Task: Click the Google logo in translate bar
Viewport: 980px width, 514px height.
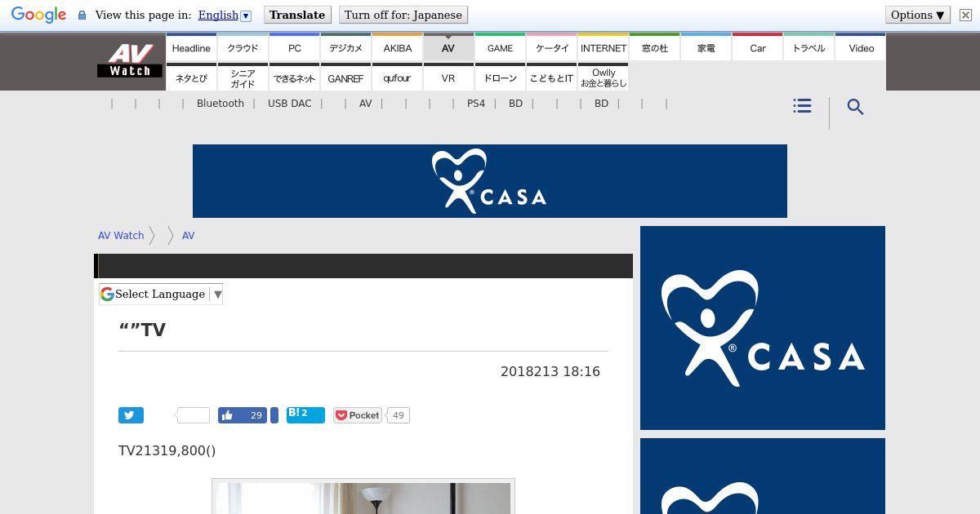Action: pyautogui.click(x=38, y=16)
